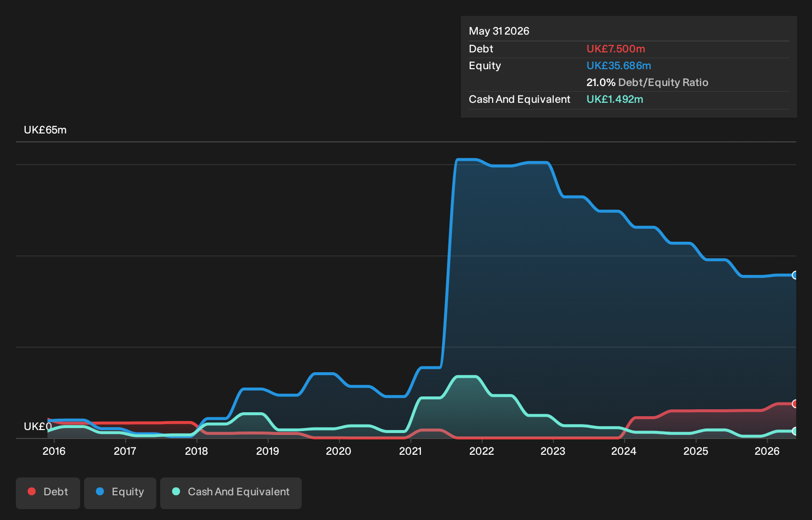Click the 2024 x-axis label
The image size is (812, 520).
(624, 451)
